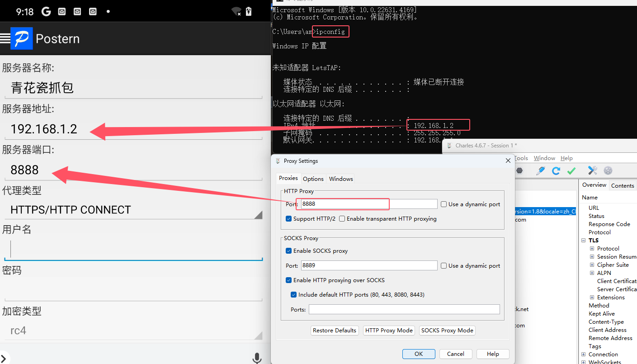Confirm Proxy Settings with OK
637x364 pixels.
(x=419, y=354)
